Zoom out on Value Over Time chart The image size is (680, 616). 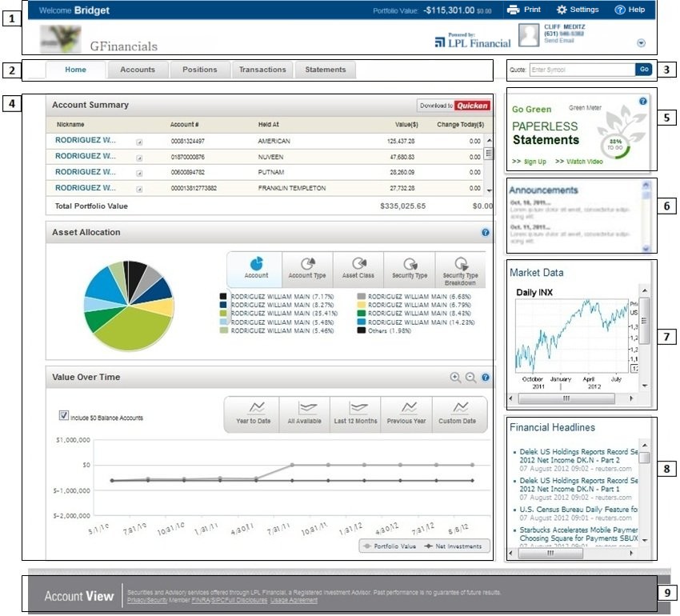(x=470, y=377)
